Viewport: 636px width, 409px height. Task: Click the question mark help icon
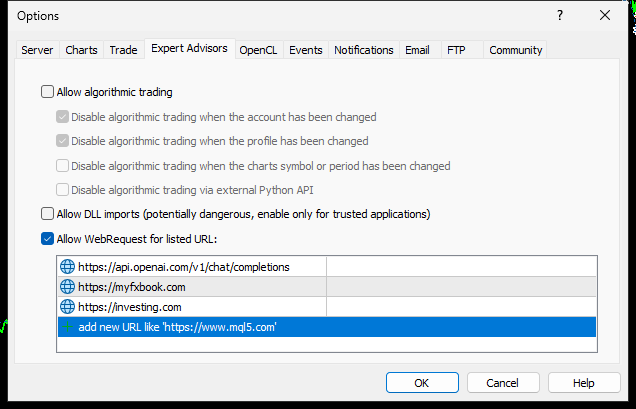[560, 15]
